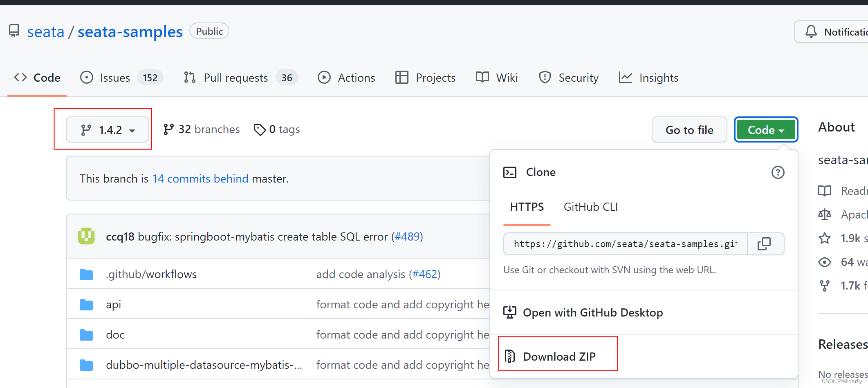Choose Download ZIP

tap(559, 357)
